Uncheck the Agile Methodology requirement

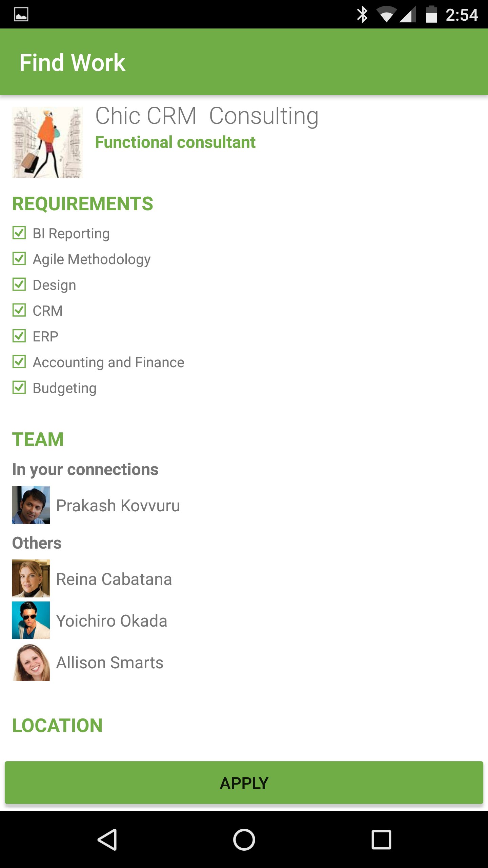[19, 259]
